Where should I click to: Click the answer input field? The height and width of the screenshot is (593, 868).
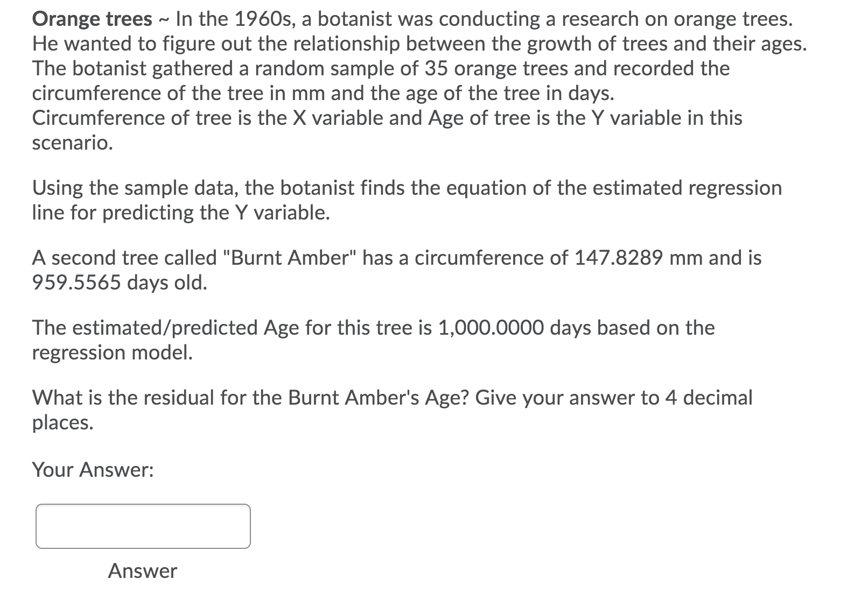[143, 526]
